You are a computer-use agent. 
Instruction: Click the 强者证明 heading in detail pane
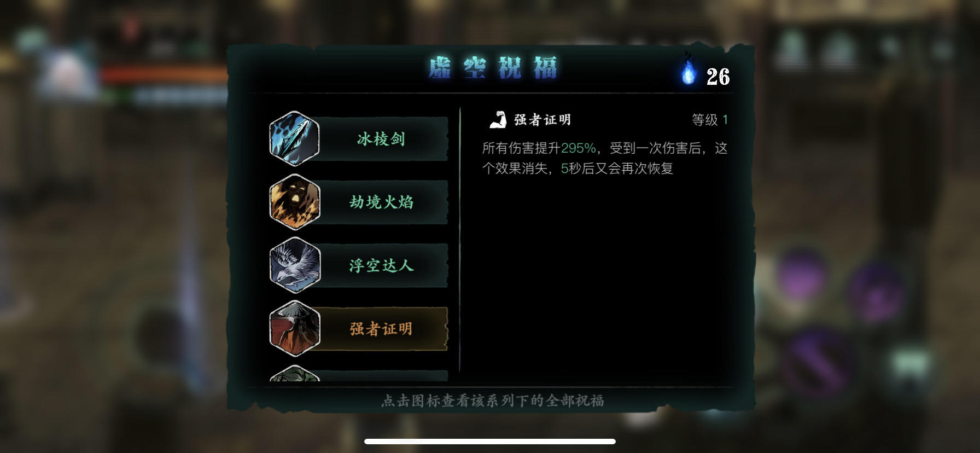(x=542, y=120)
